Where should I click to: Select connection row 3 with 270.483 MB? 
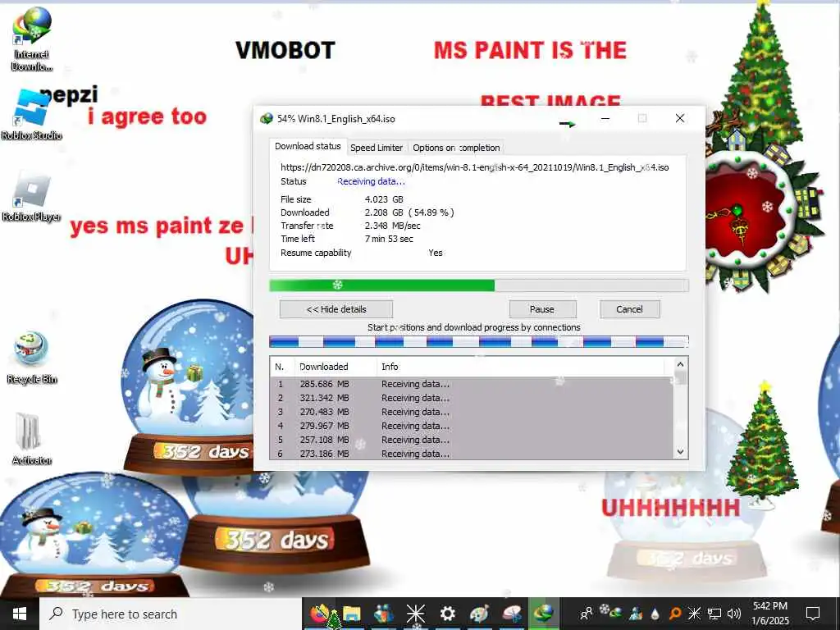[x=472, y=412]
